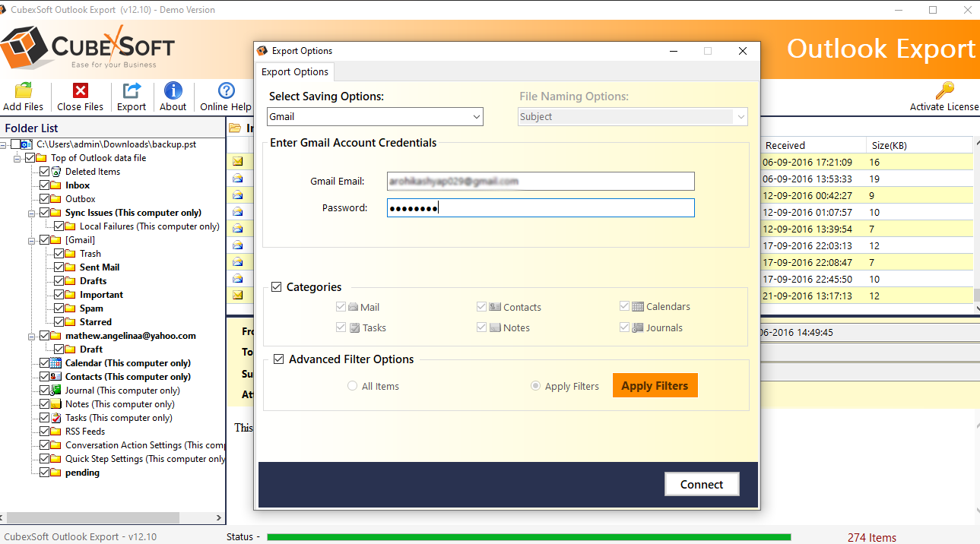Click mail icon of 06-09-2016 13:53:33 row
This screenshot has height=544, width=980.
pyautogui.click(x=238, y=178)
